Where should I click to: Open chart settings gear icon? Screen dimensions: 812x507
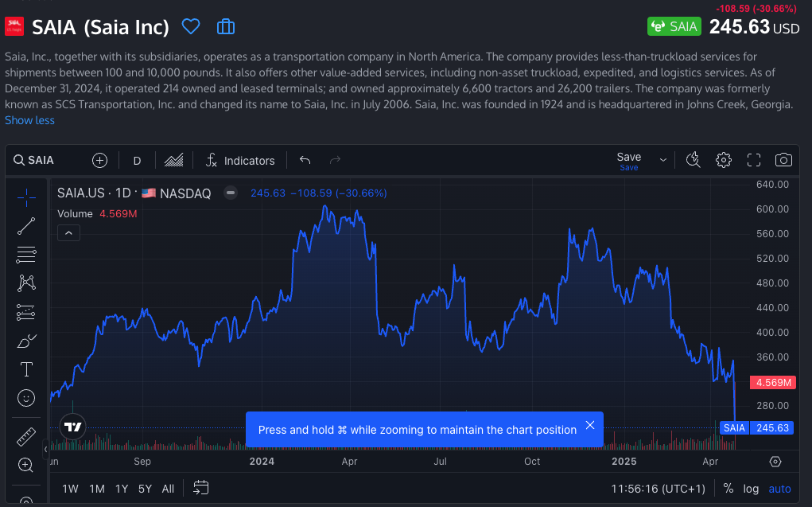(723, 160)
